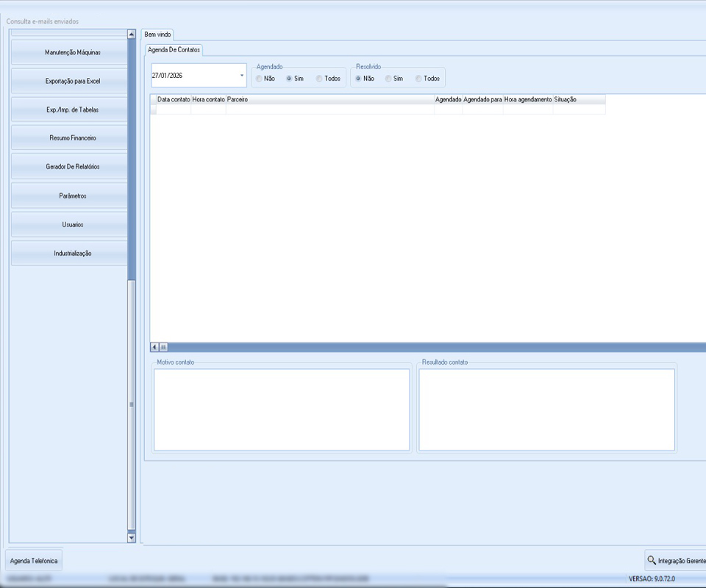The height and width of the screenshot is (588, 706).
Task: Click the grid's left scroll arrow
Action: tap(154, 347)
